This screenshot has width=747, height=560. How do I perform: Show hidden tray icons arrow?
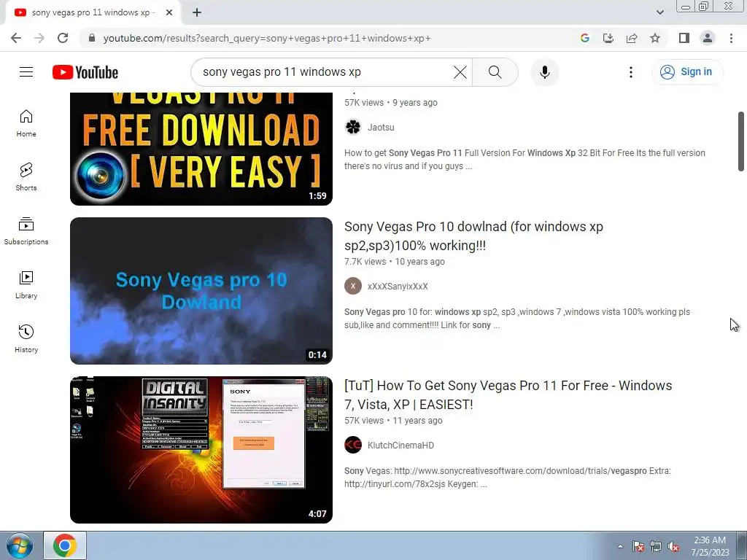620,546
